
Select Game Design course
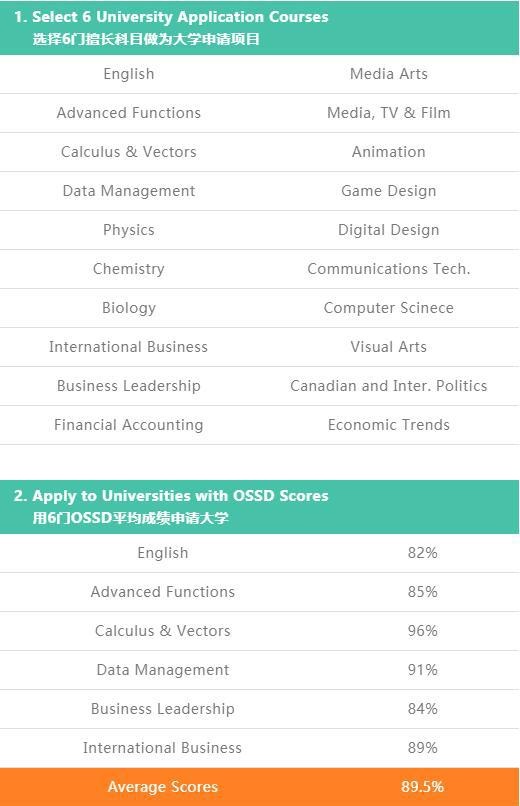click(388, 191)
